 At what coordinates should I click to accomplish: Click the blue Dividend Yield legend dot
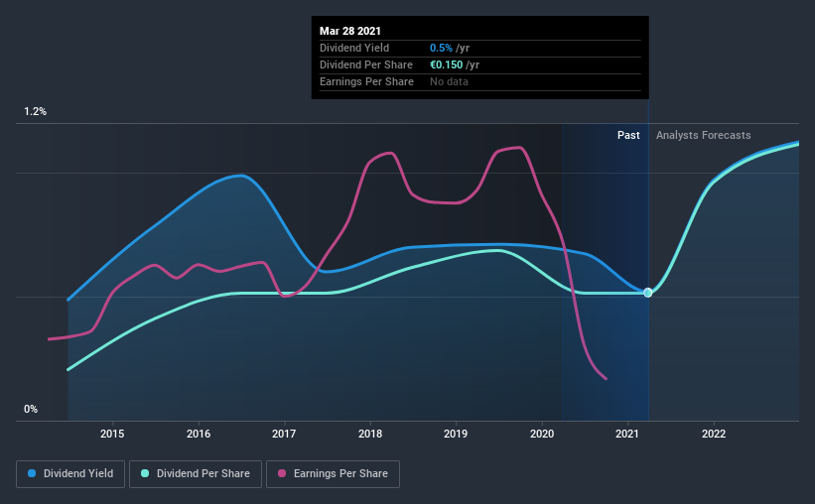(32, 473)
